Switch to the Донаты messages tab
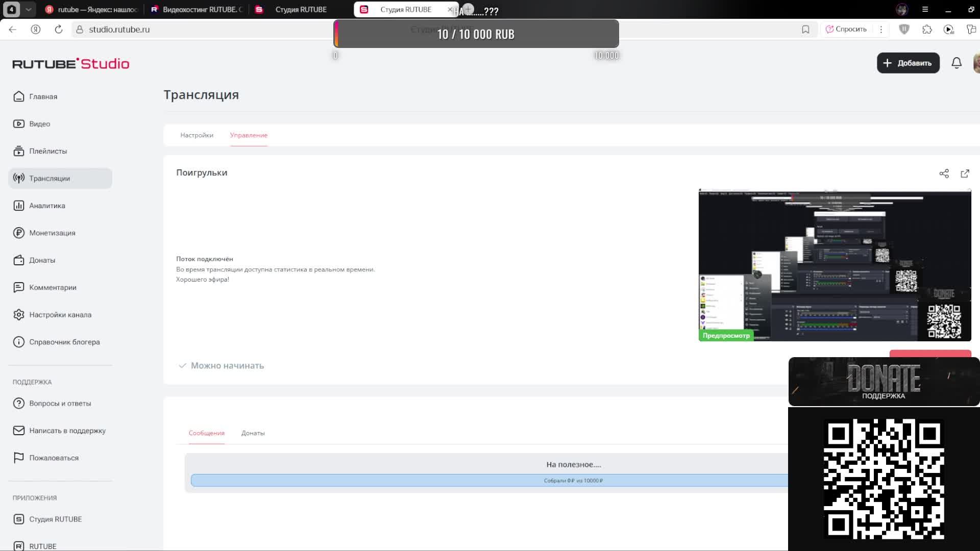The image size is (980, 551). tap(253, 433)
